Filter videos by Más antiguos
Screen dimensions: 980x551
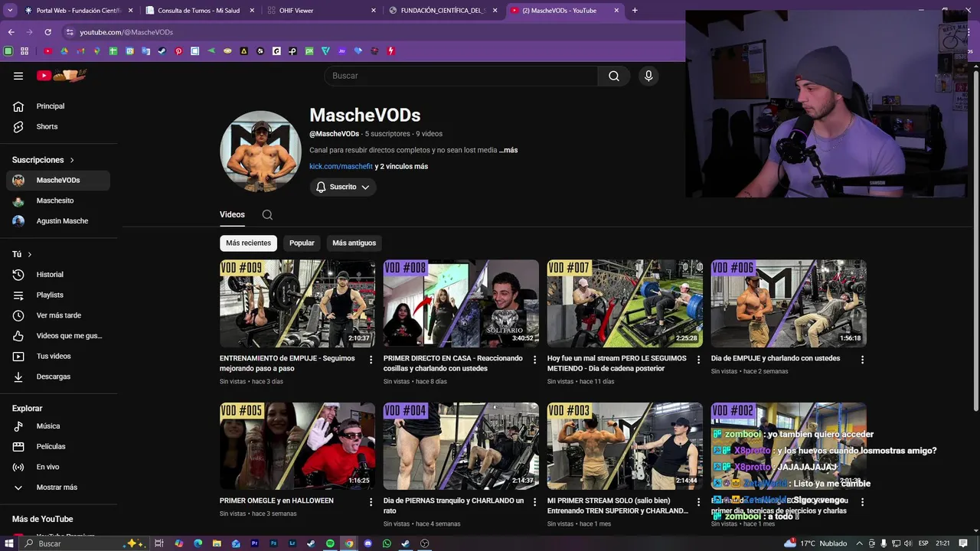point(354,243)
